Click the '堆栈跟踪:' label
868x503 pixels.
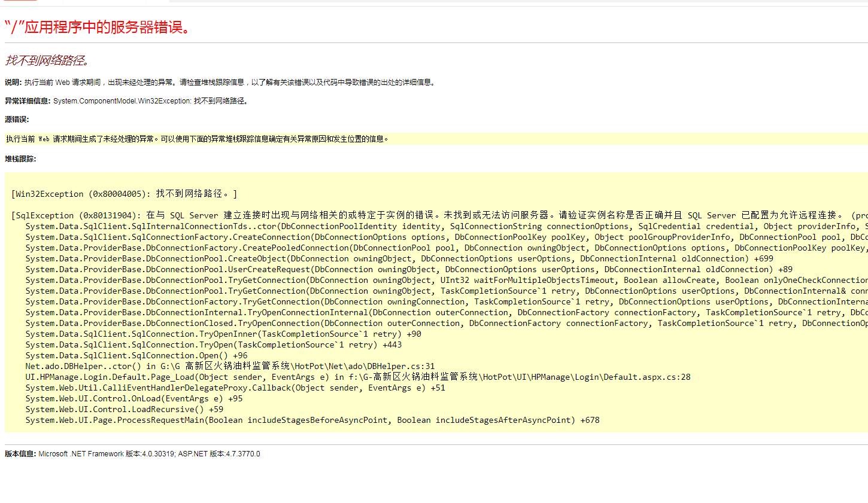point(20,159)
